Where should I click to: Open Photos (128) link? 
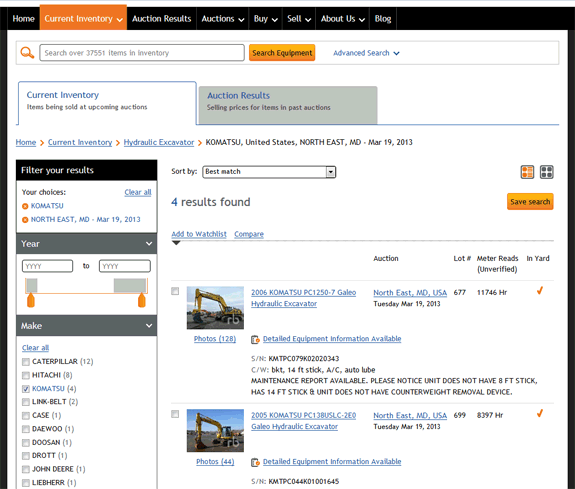[215, 339]
